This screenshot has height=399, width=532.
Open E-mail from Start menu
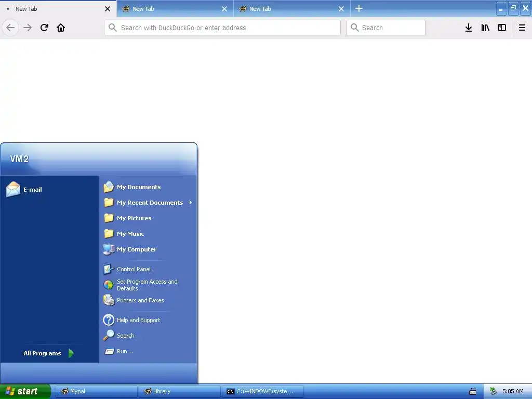pos(49,189)
